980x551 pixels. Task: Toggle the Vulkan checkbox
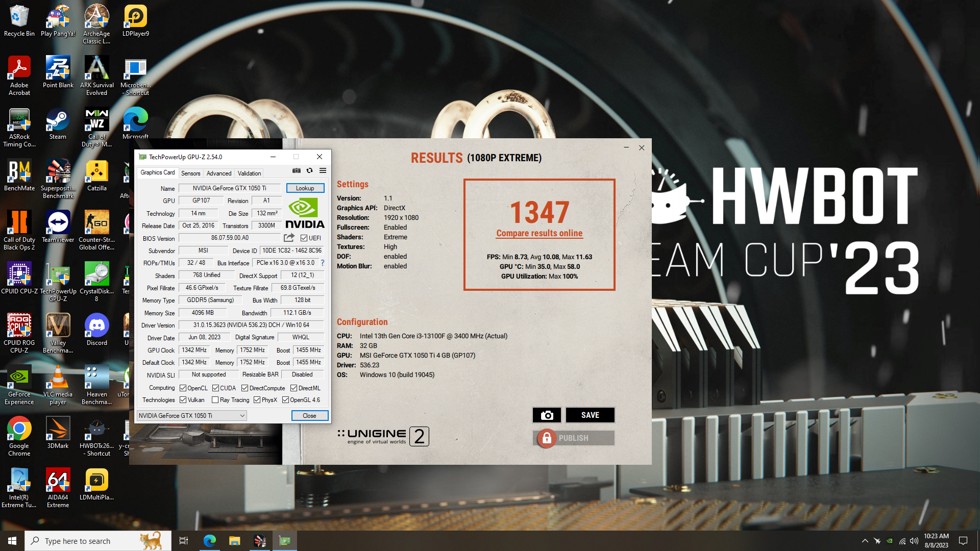183,400
